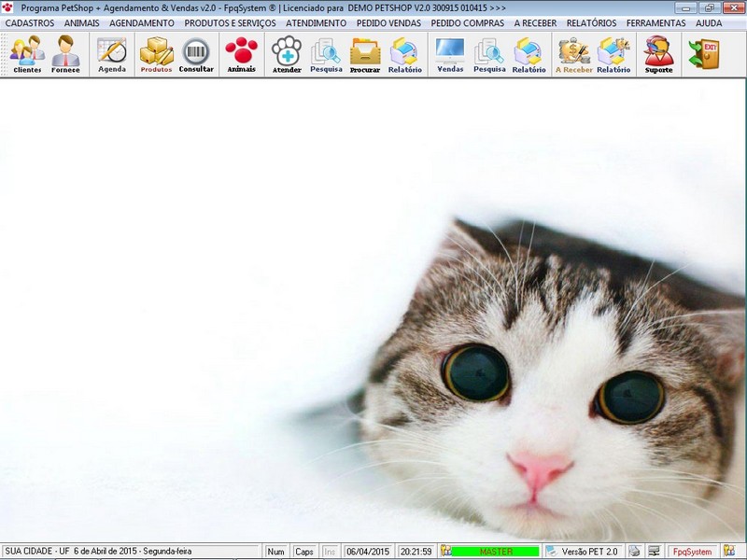Open the AJUDA menu
The image size is (747, 560).
(x=709, y=22)
